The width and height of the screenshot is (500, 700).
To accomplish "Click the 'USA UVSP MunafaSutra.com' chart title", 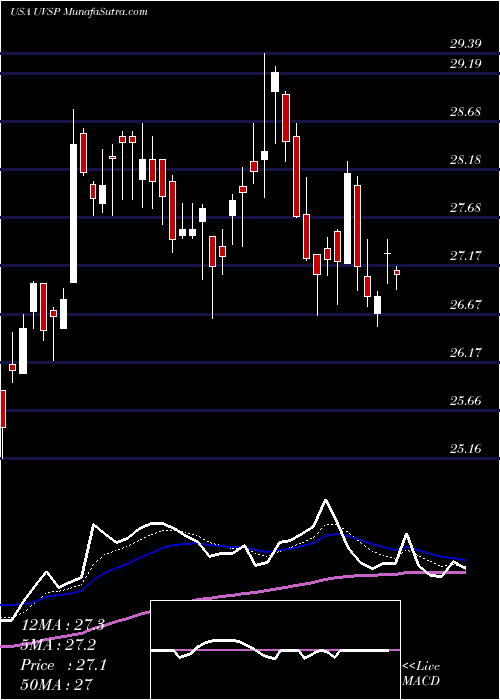I will tap(79, 12).
